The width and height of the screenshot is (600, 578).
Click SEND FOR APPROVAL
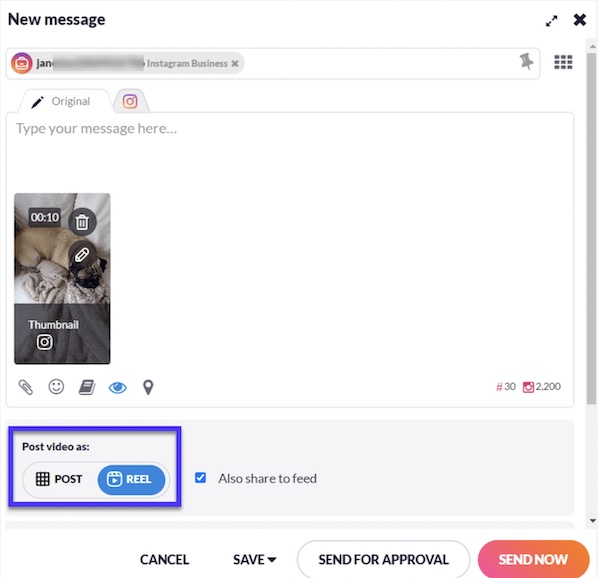click(x=383, y=560)
